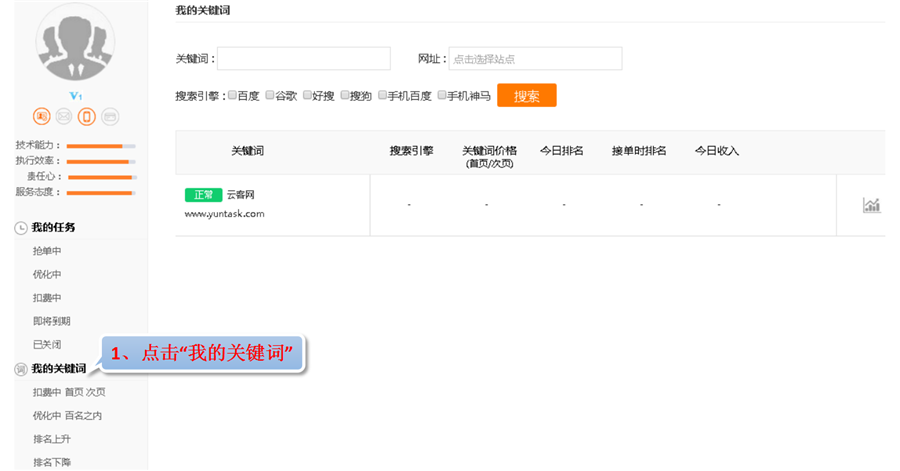Click the mobile phone verification icon
Screen dimensions: 900x471
[87, 116]
